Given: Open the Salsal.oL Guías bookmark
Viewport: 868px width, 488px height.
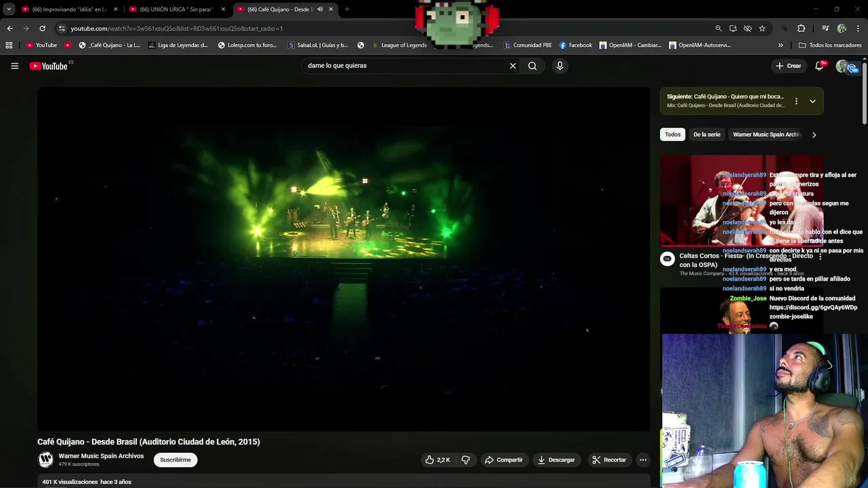Looking at the screenshot, I should 318,45.
